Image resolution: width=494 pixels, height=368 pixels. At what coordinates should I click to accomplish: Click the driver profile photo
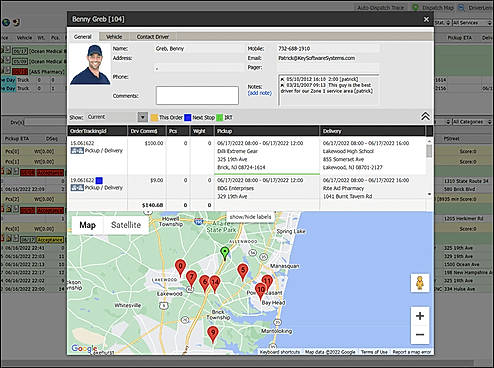(x=90, y=64)
